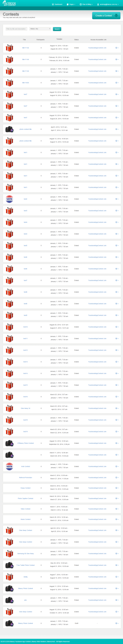This screenshot has width=123, height=644.
Task: Click the Search button
Action: click(x=57, y=29)
